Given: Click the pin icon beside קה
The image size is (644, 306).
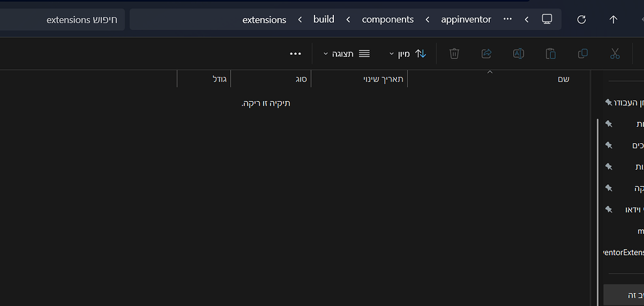Looking at the screenshot, I should [x=609, y=188].
